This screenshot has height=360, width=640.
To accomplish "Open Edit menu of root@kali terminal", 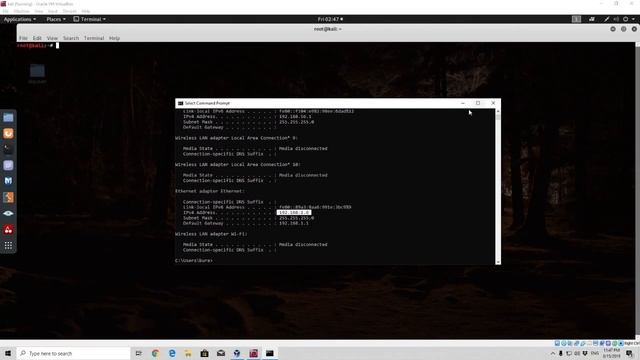I will coord(37,38).
